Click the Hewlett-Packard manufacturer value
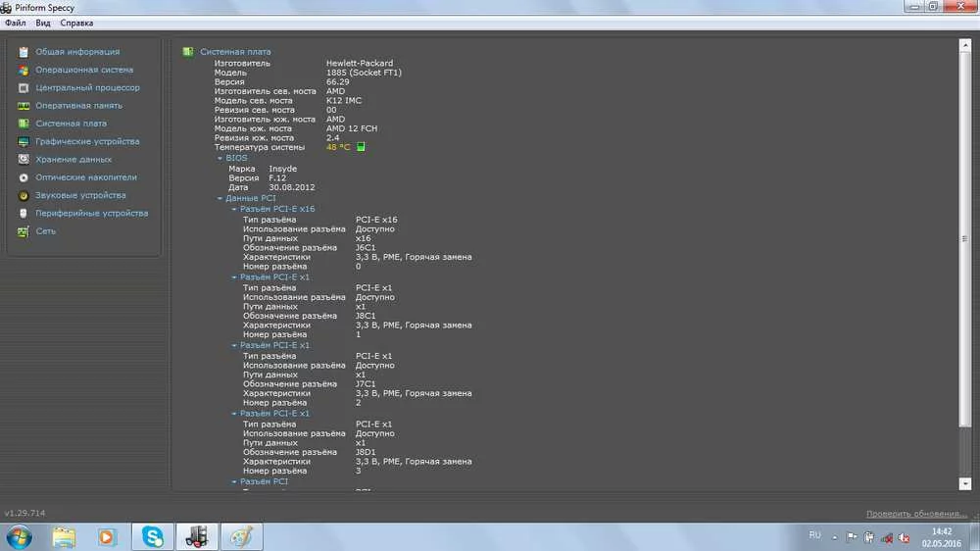The width and height of the screenshot is (980, 551). pos(360,63)
